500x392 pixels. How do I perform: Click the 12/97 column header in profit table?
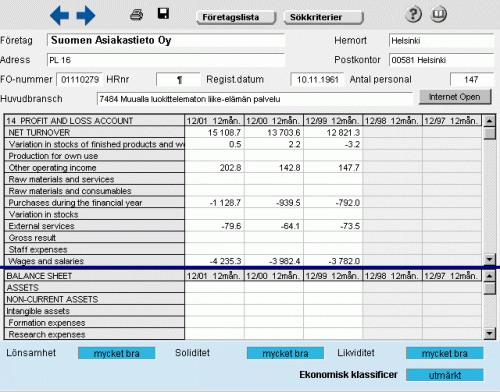[x=452, y=121]
